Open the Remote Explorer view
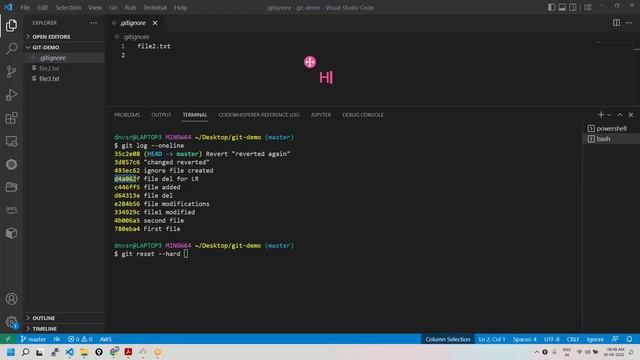 tap(11, 141)
